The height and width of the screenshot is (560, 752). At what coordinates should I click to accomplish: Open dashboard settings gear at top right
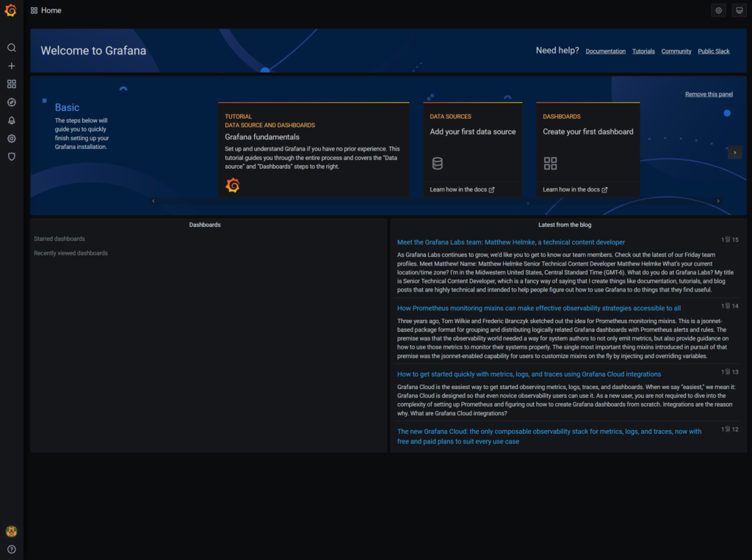tap(718, 10)
